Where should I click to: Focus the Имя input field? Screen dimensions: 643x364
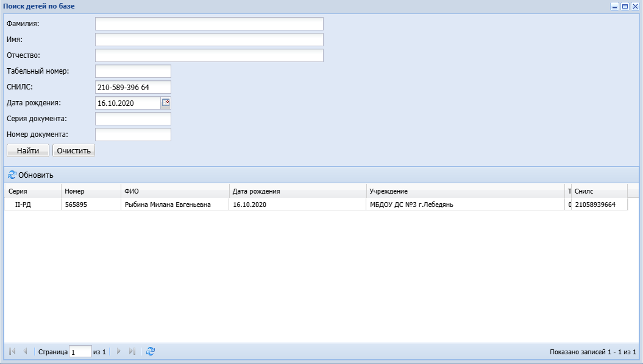pos(209,40)
